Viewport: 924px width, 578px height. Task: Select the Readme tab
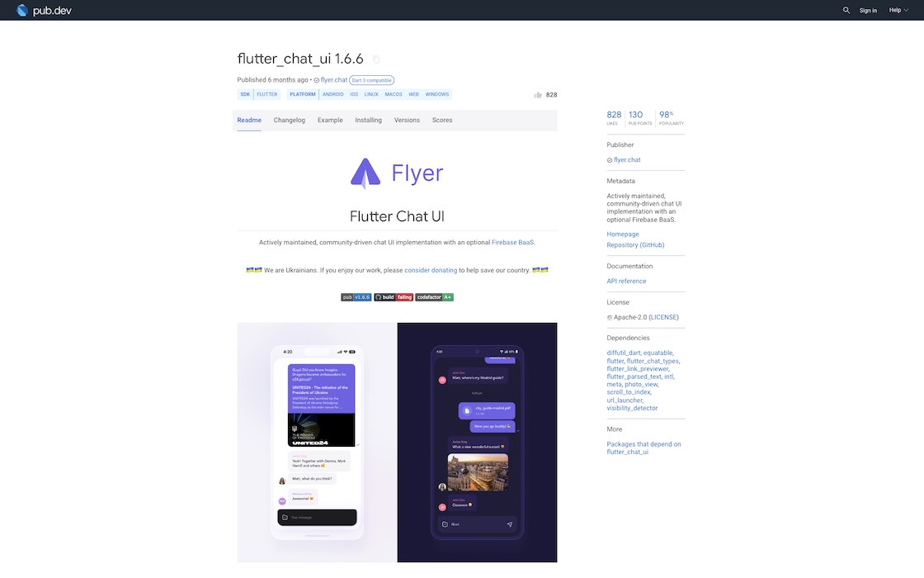(249, 121)
